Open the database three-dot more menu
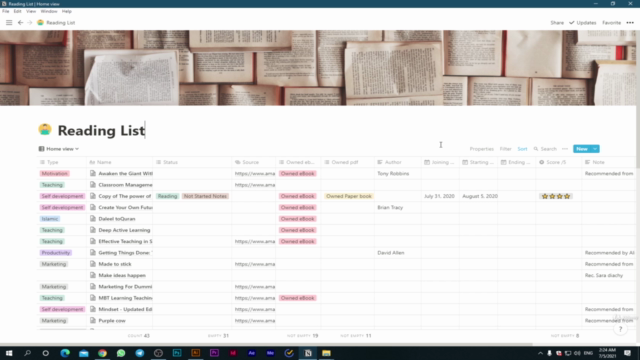 tap(565, 149)
